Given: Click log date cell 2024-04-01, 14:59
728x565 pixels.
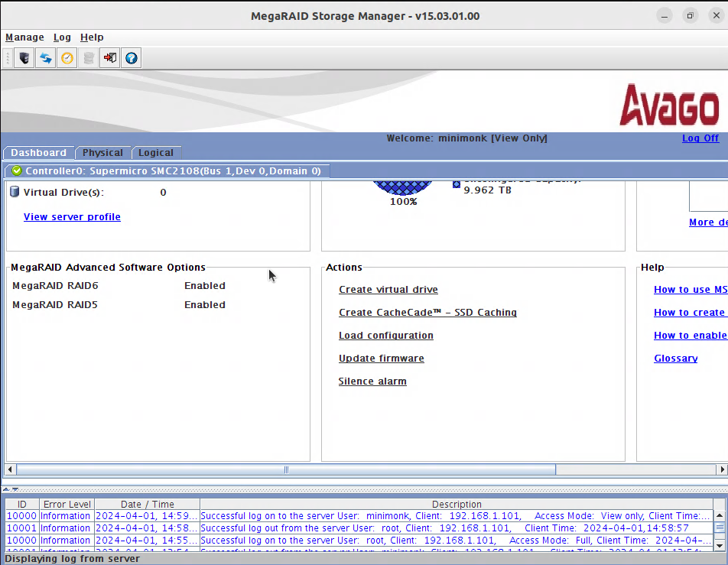Looking at the screenshot, I should (147, 516).
